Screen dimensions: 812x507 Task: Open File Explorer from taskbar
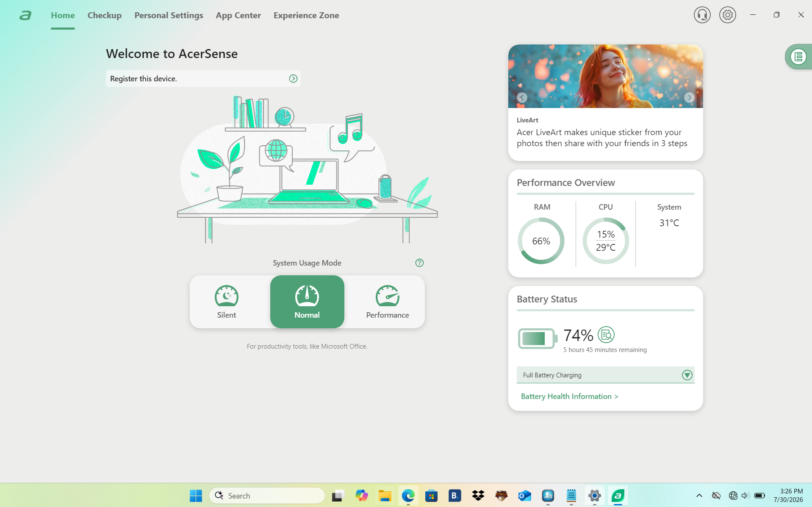point(385,495)
